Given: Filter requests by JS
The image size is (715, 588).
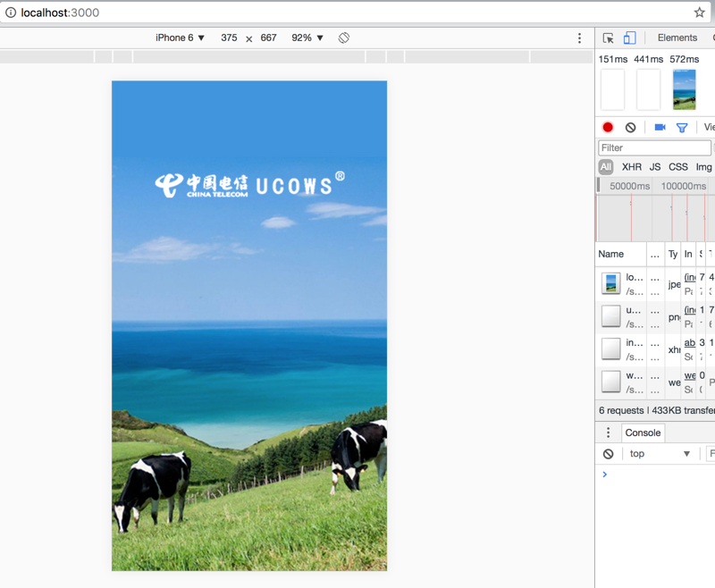Looking at the screenshot, I should pyautogui.click(x=655, y=167).
